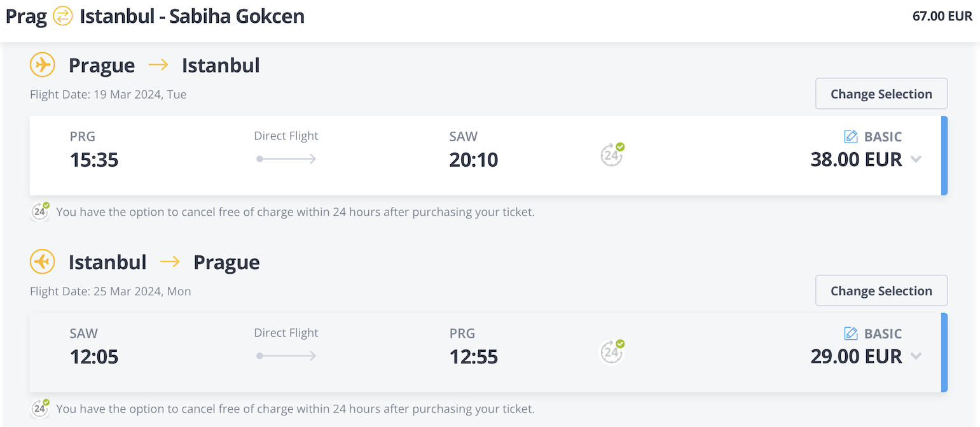The width and height of the screenshot is (980, 427).
Task: Click the 24h icon under the Prague-Istanbul card
Action: point(40,211)
